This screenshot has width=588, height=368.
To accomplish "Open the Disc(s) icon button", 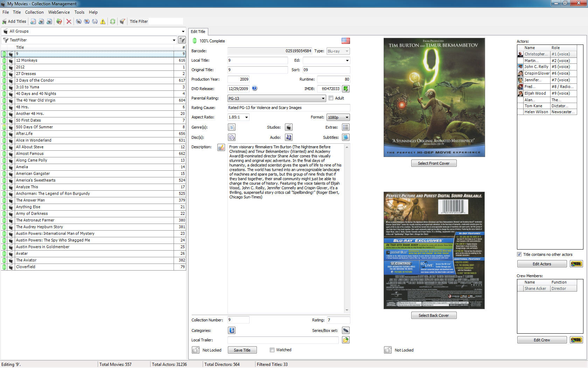I will pyautogui.click(x=232, y=137).
